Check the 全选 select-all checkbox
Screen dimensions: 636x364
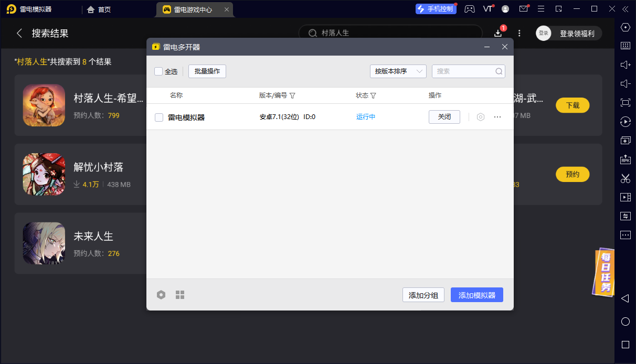158,71
